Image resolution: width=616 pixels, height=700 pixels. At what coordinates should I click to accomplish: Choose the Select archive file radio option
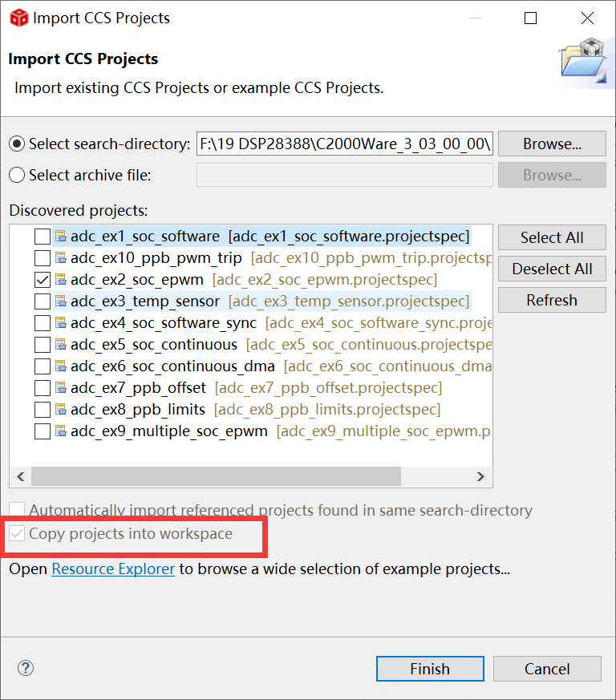tap(17, 175)
